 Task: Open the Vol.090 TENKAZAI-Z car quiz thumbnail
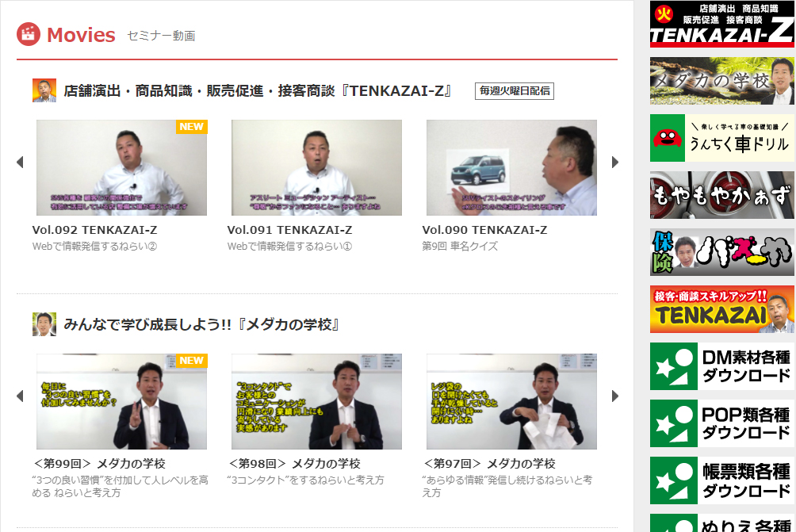(x=511, y=167)
